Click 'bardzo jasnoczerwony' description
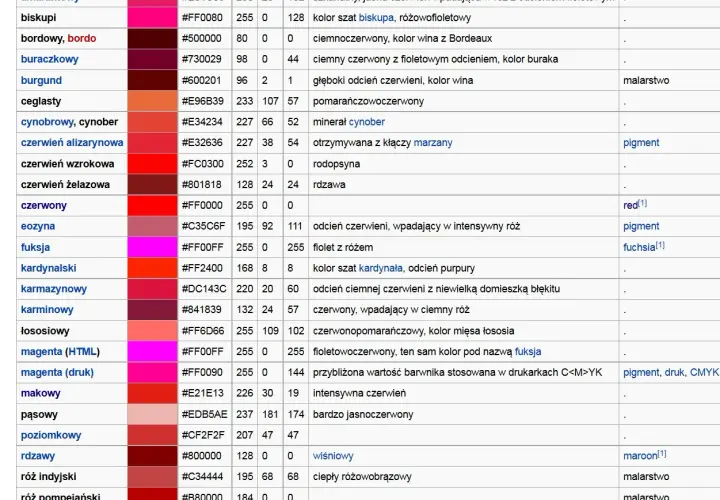720x500 pixels. 363,415
